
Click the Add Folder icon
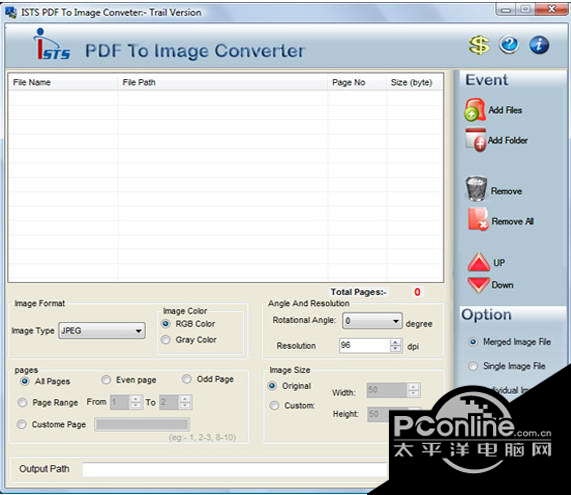476,140
